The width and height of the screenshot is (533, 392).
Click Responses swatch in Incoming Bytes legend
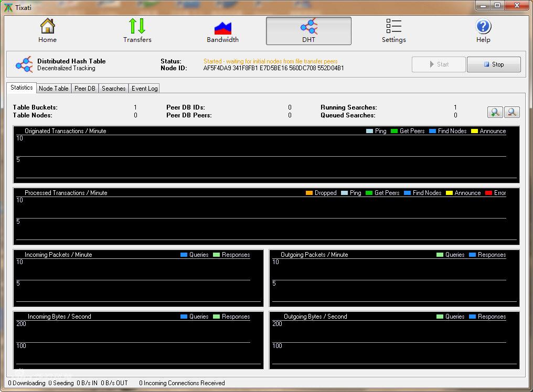(x=217, y=317)
